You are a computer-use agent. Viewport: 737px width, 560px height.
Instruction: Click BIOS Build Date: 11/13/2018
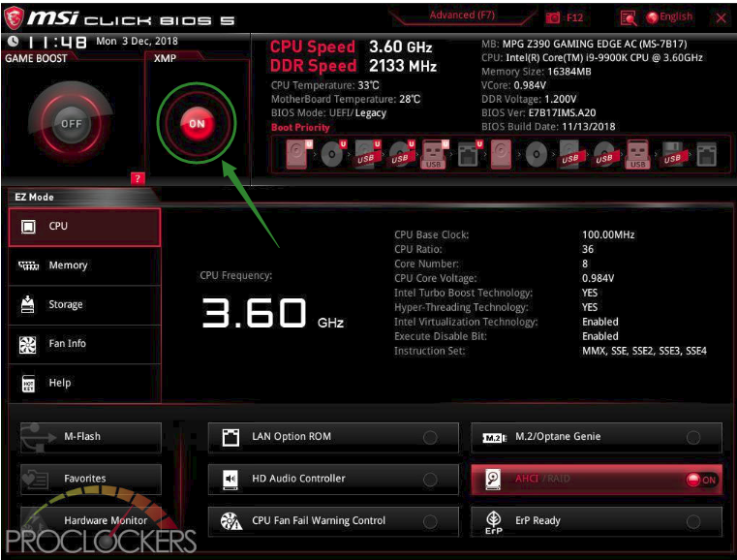[548, 127]
